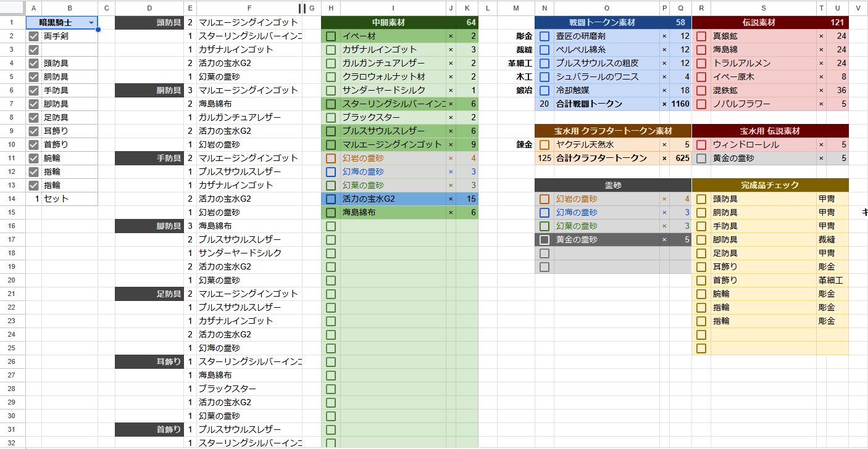Click the 1160 total value cell
Viewport: 868px width, 449px height.
click(x=680, y=104)
